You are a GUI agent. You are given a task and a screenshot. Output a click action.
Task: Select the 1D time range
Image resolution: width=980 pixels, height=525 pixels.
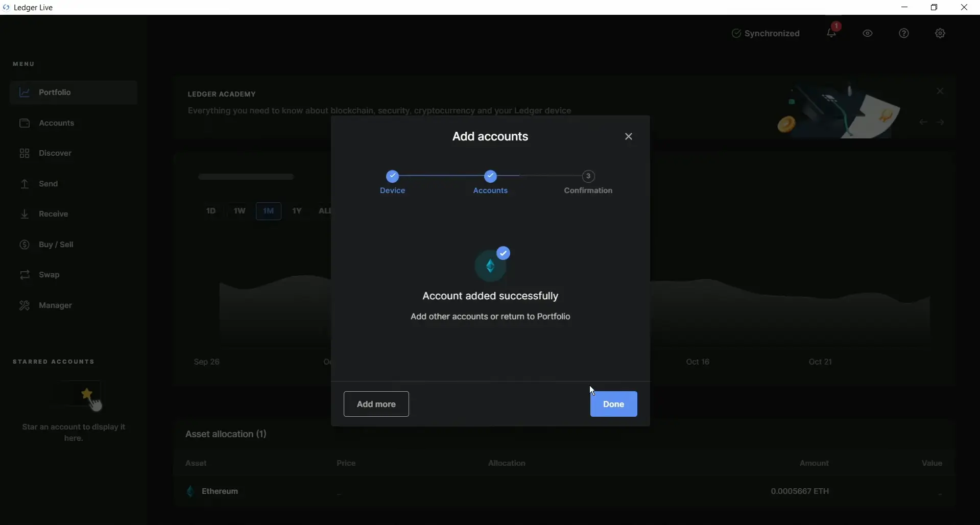pyautogui.click(x=211, y=211)
